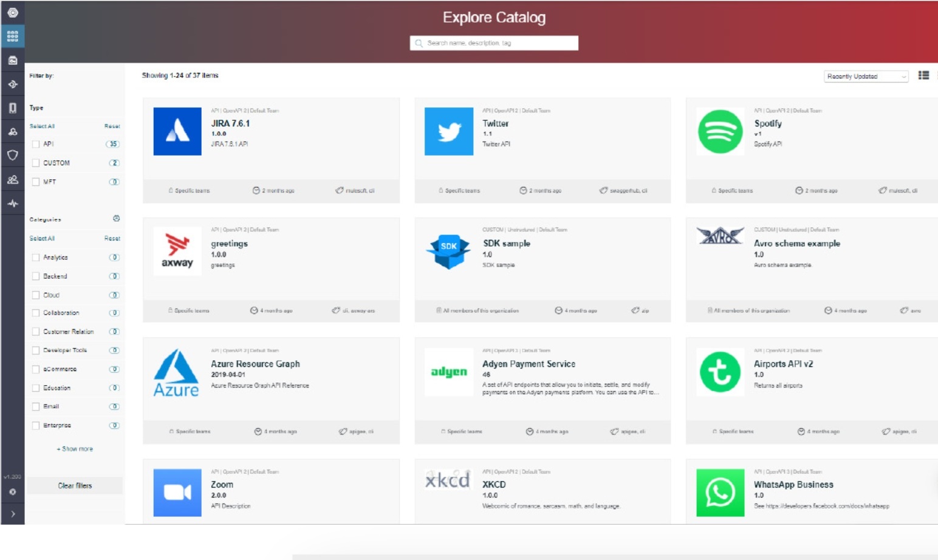Screen dimensions: 938x560
Task: Check the Collaboration category
Action: [x=36, y=313]
